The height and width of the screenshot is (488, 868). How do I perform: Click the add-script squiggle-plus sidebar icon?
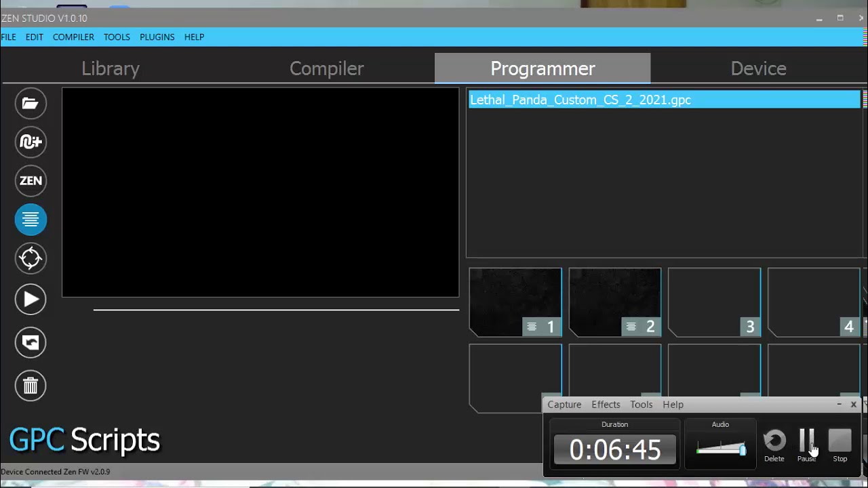click(x=31, y=142)
